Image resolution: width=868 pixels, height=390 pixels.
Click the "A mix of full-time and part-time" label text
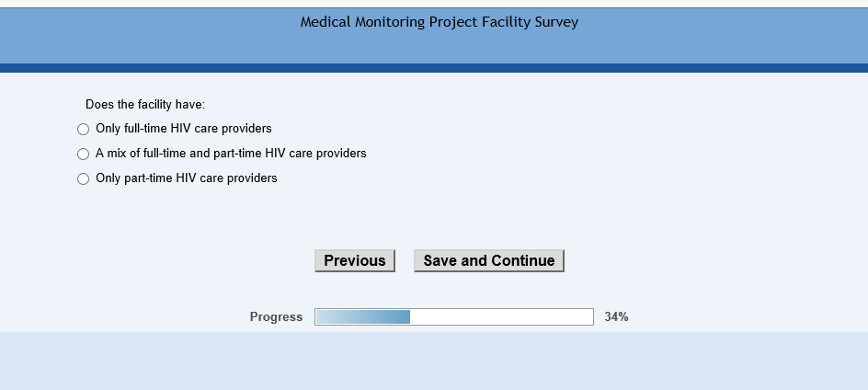(x=231, y=154)
